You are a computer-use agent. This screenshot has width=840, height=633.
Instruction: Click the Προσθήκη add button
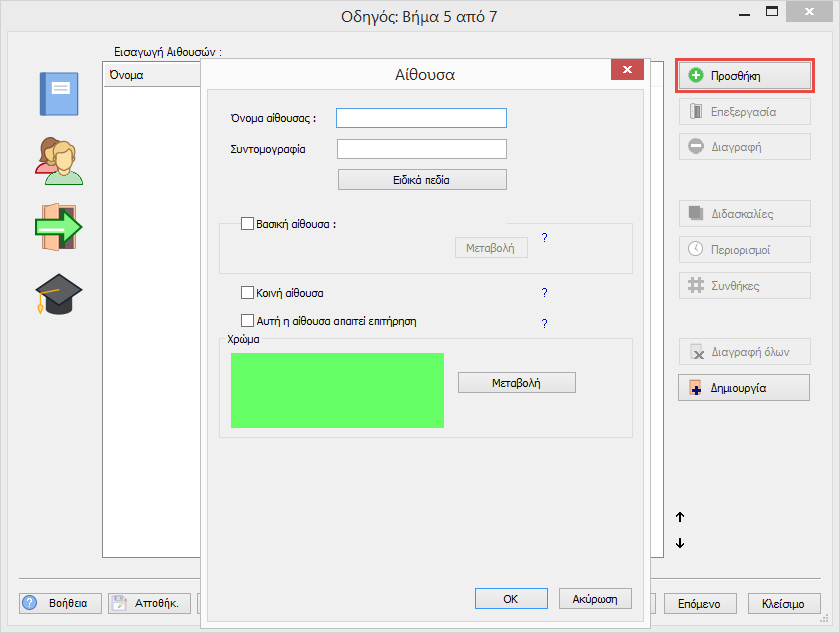[745, 75]
